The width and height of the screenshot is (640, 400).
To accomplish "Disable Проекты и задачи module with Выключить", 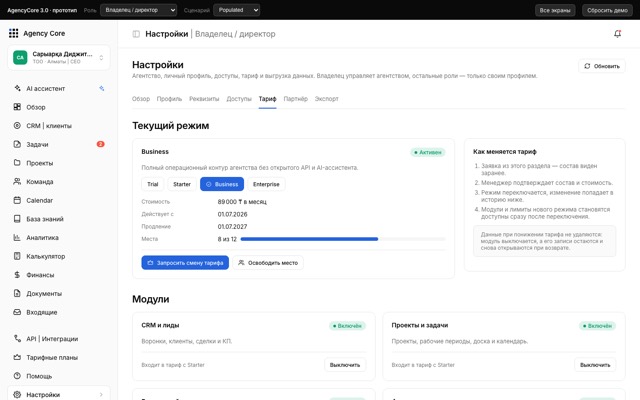I will (595, 365).
